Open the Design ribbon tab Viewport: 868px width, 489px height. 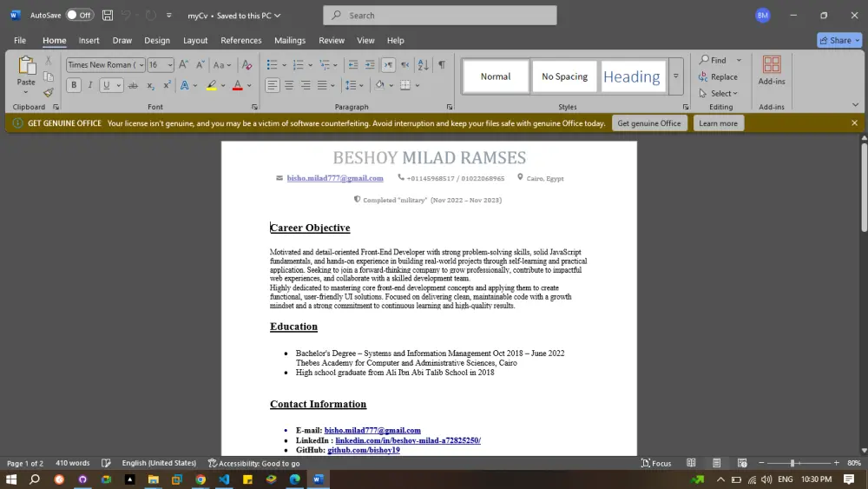tap(157, 41)
